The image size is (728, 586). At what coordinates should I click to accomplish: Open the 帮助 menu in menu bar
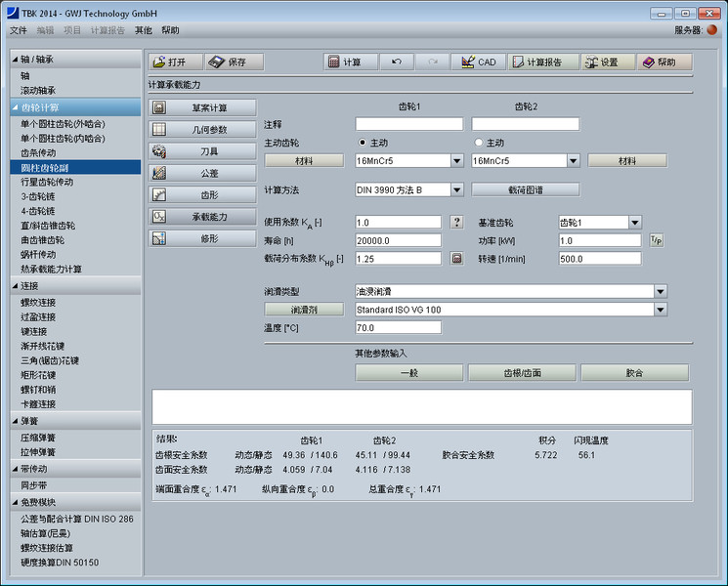click(170, 30)
